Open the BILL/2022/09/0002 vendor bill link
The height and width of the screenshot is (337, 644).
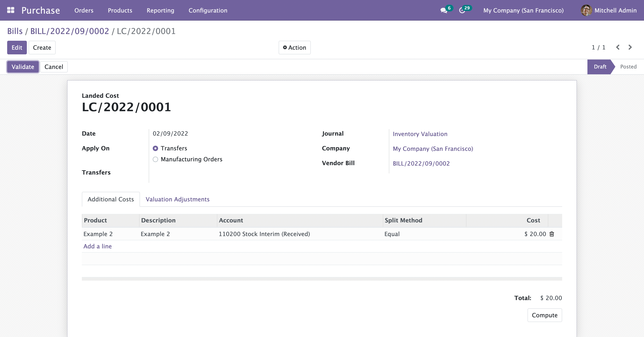coord(421,163)
